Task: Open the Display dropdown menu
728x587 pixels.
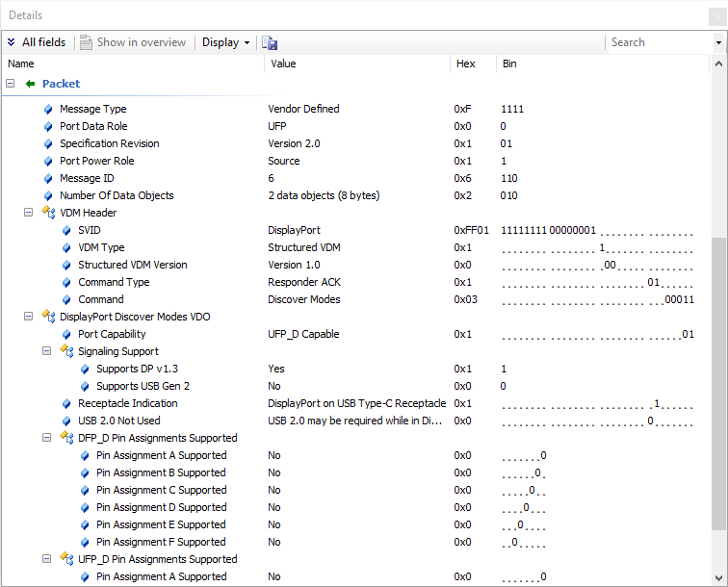Action: click(x=225, y=42)
